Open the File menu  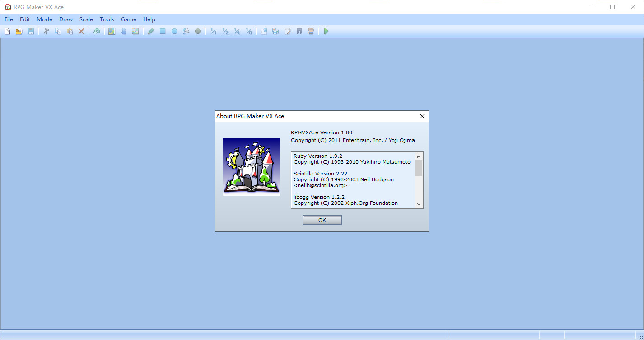[9, 19]
